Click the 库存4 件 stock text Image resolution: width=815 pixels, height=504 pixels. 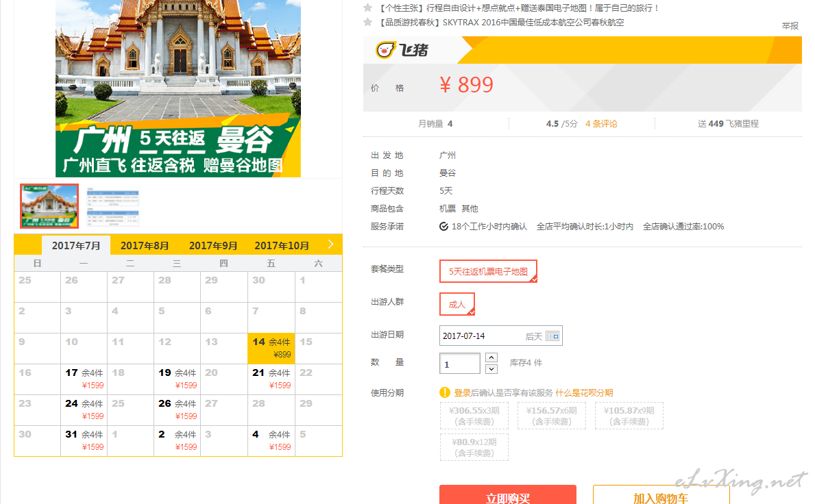[x=526, y=363]
